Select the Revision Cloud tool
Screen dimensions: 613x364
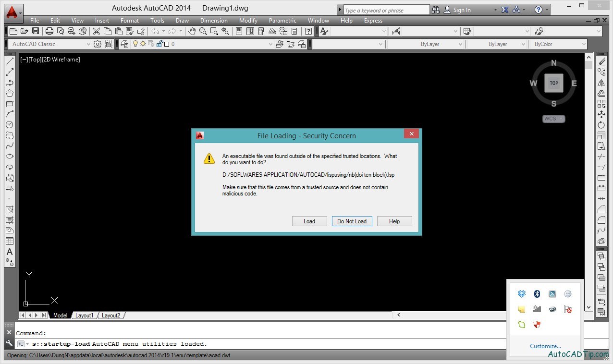coord(10,135)
